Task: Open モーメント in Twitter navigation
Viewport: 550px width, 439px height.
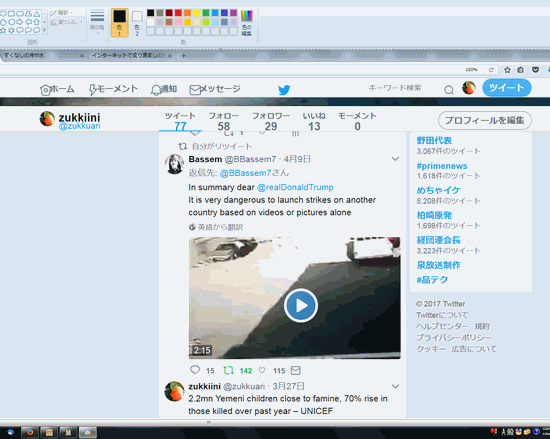Action: click(113, 89)
